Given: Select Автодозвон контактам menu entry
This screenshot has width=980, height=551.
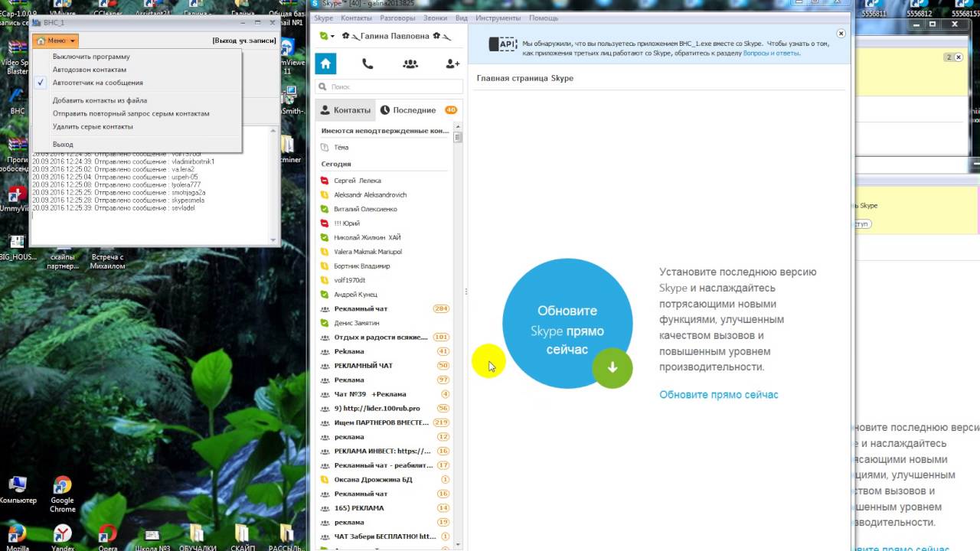Looking at the screenshot, I should tap(90, 70).
